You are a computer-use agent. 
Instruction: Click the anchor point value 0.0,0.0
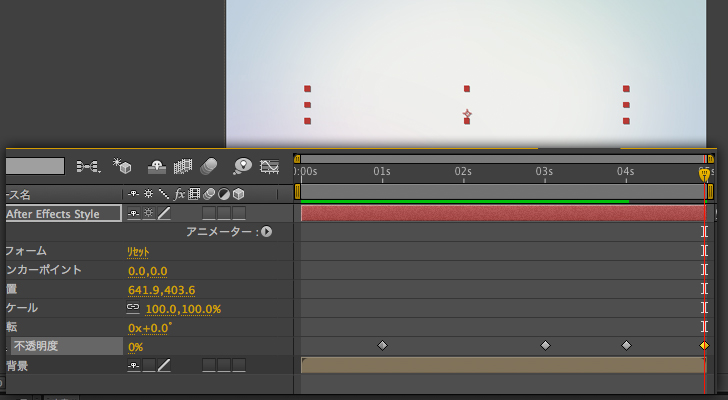click(148, 271)
